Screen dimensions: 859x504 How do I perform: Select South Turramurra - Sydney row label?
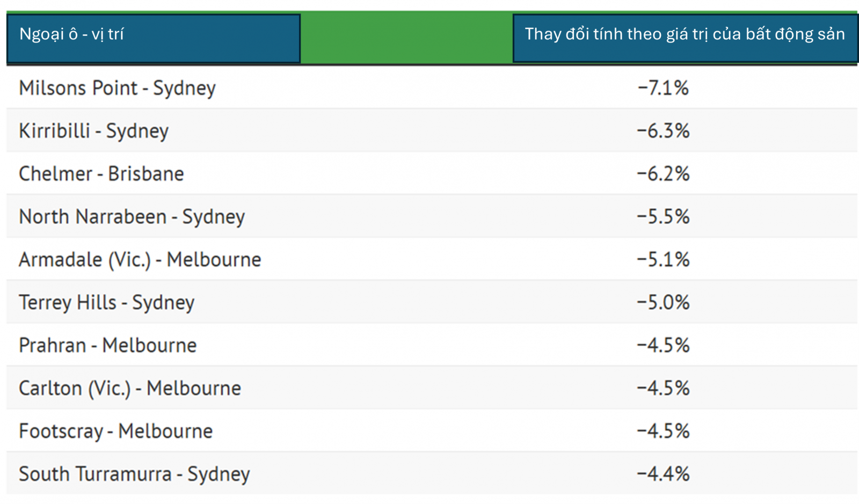(x=134, y=474)
